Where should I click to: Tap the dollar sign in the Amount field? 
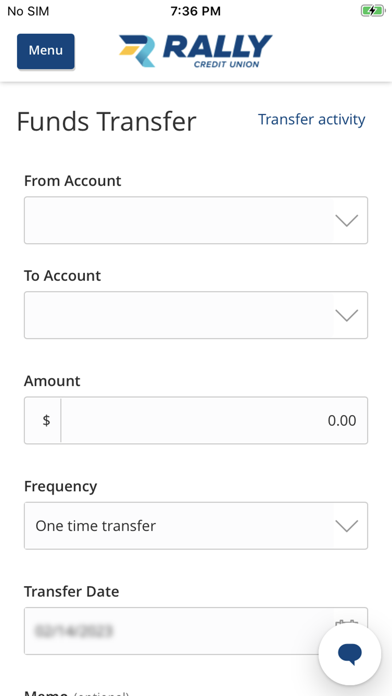coord(46,420)
